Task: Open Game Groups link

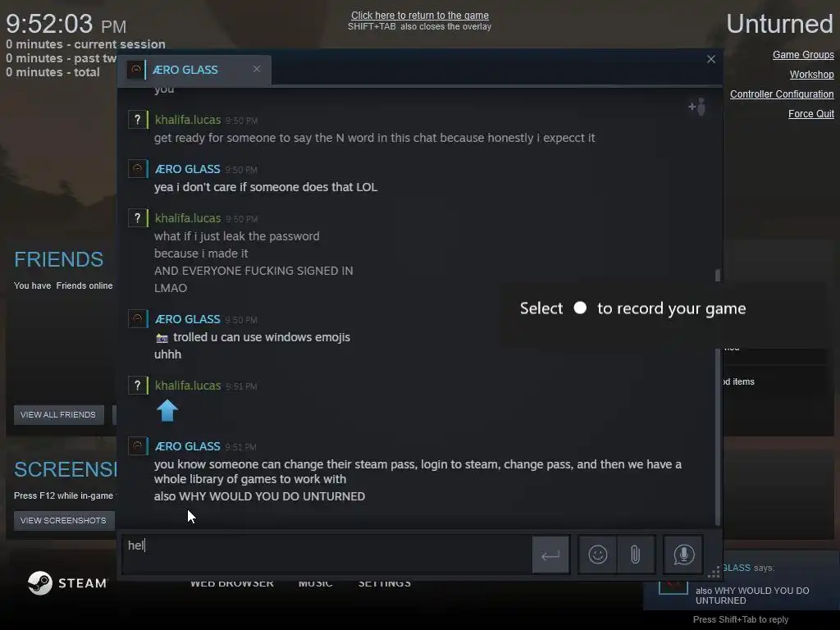Action: pos(803,55)
